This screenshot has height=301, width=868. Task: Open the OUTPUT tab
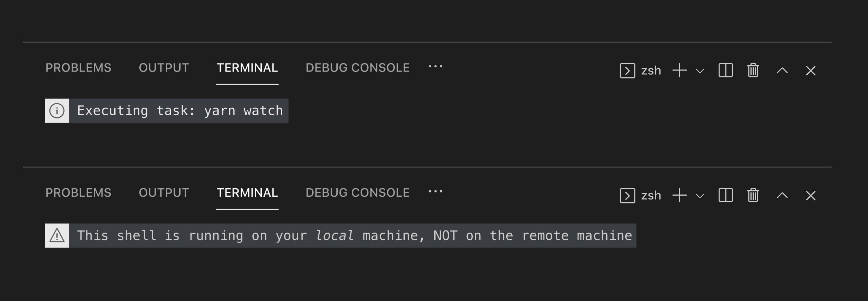[164, 67]
